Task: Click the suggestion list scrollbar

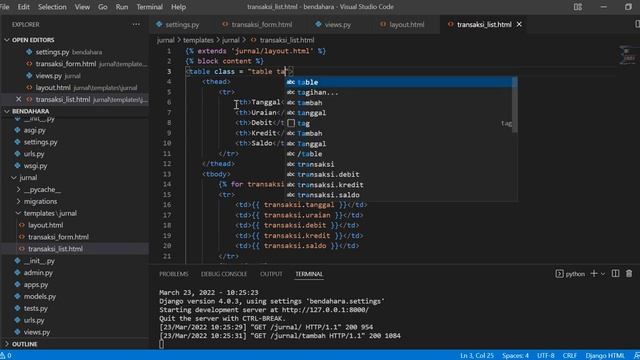Action: tap(515, 105)
